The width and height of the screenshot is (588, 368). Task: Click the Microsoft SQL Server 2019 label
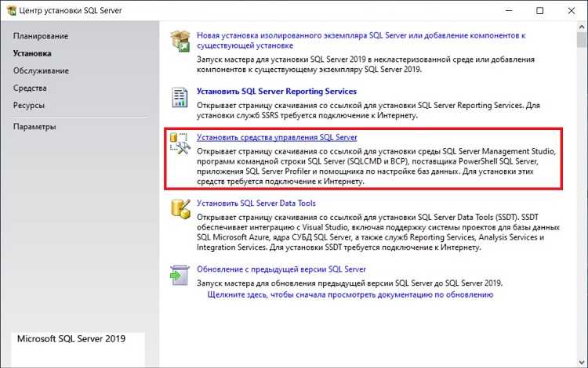[x=71, y=339]
